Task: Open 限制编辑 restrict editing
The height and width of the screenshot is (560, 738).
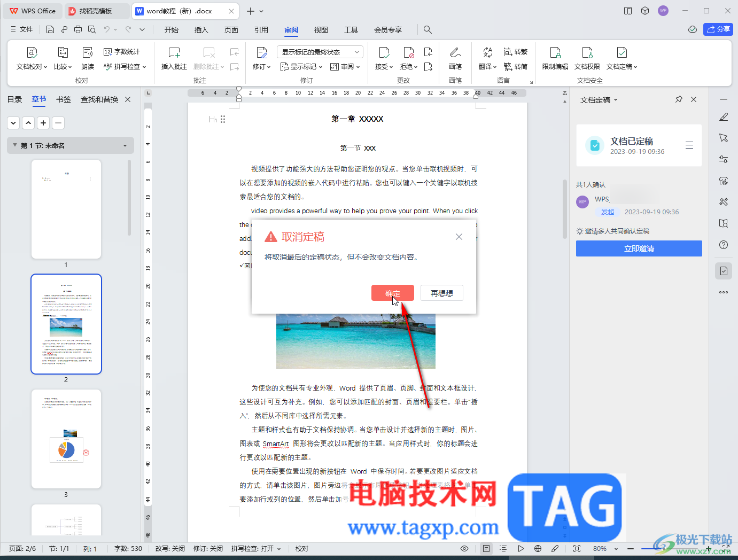Action: pyautogui.click(x=555, y=59)
